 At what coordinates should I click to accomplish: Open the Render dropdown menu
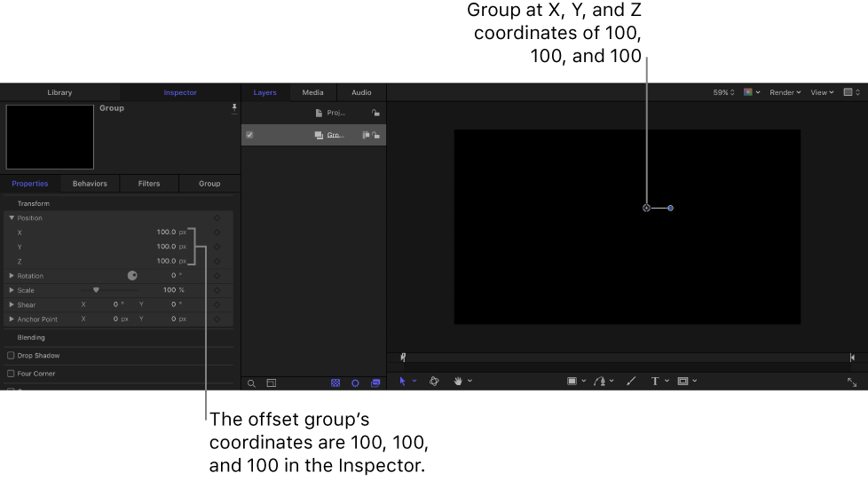click(785, 92)
